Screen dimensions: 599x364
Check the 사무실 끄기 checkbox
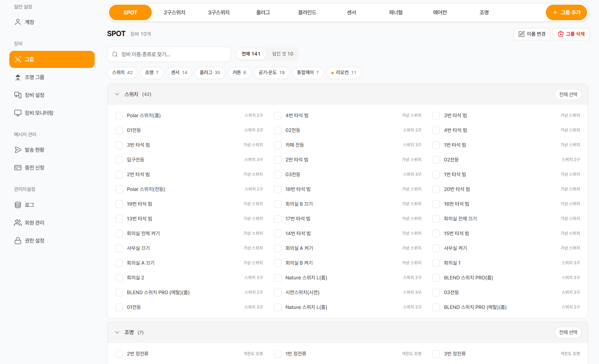[x=119, y=248]
